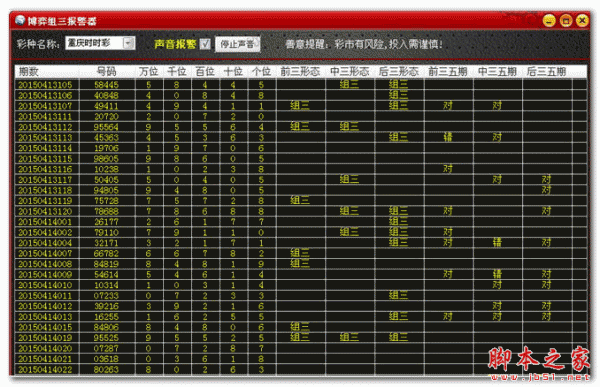Screen dimensions: 600x387
Task: Select period row 20150414020
Action: point(300,348)
